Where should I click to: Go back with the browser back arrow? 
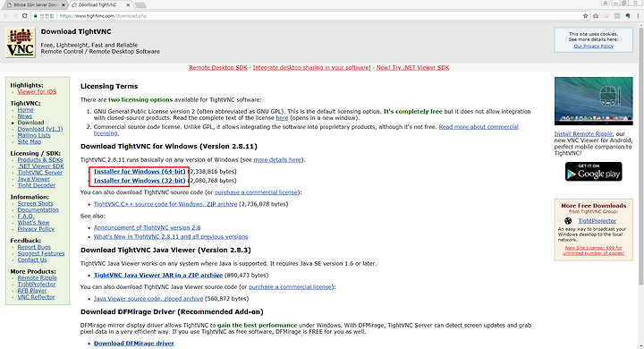click(x=5, y=15)
